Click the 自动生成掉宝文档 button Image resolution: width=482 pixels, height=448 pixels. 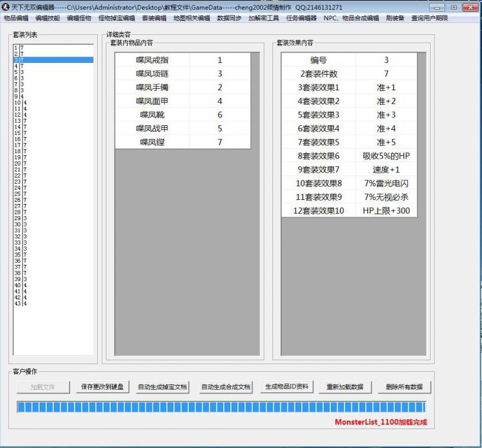pyautogui.click(x=162, y=387)
